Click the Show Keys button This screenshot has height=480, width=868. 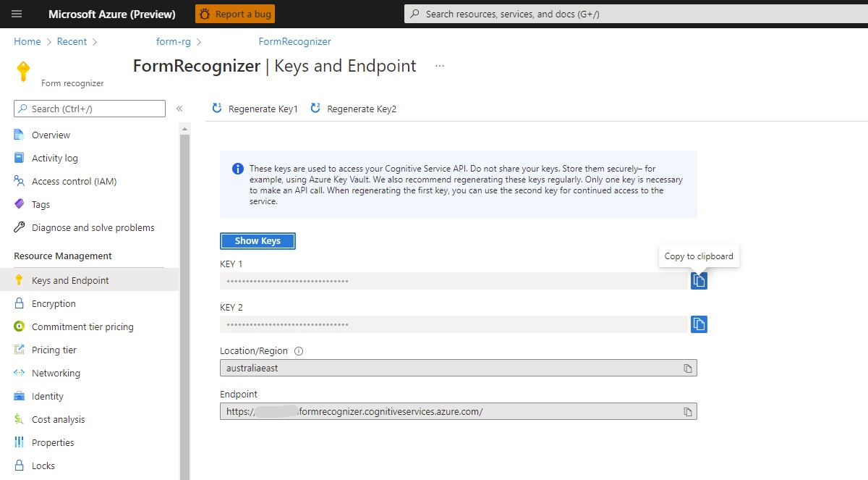pyautogui.click(x=258, y=241)
